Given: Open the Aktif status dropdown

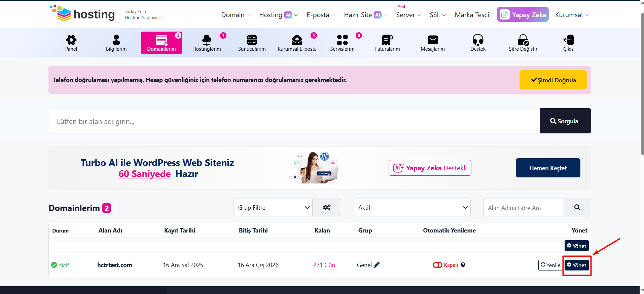Looking at the screenshot, I should (x=412, y=207).
